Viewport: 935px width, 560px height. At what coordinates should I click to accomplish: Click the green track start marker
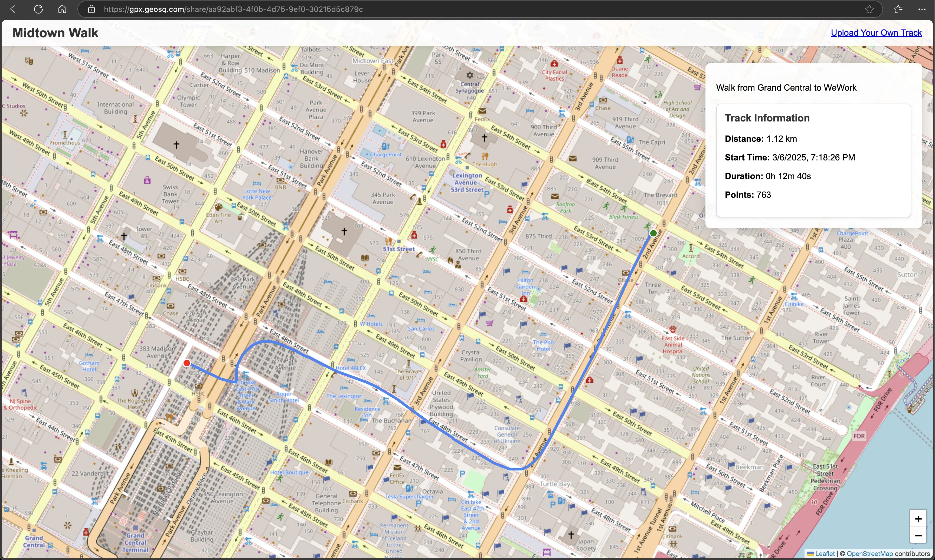click(x=653, y=233)
